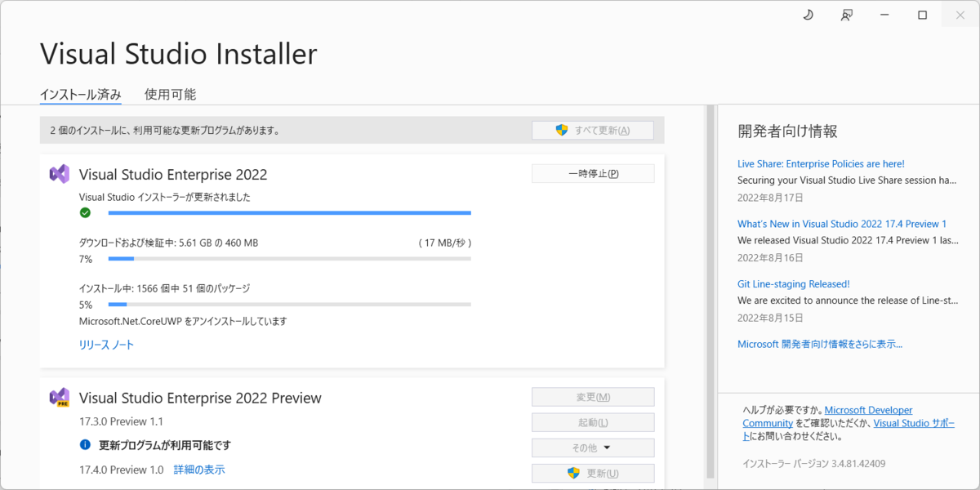Maximize the Visual Studio Installer window
The image size is (980, 490).
923,15
